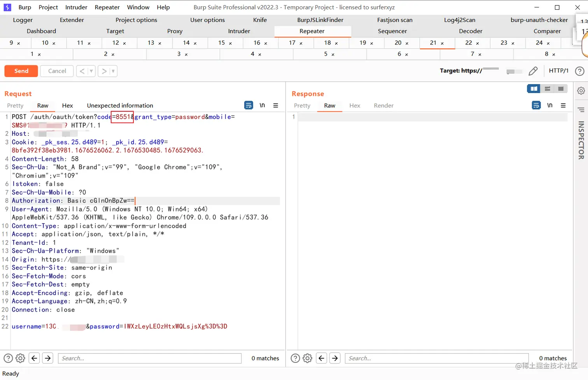
Task: Close Repeater tab 9
Action: [19, 43]
